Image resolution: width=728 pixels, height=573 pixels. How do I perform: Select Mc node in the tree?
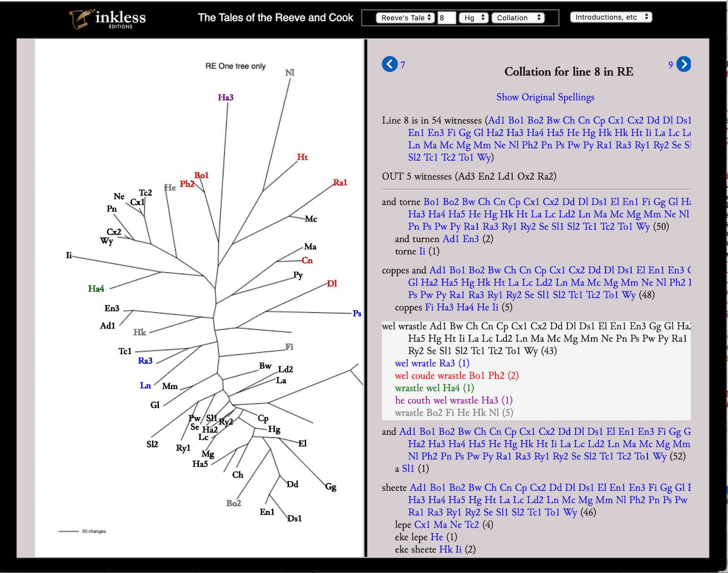pyautogui.click(x=311, y=219)
